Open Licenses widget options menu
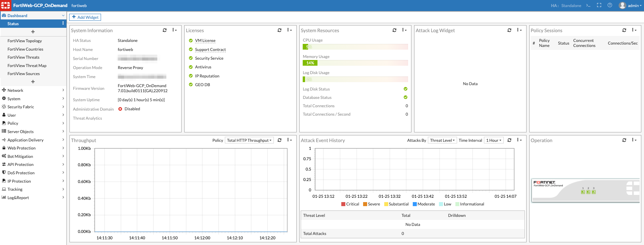644x245 pixels. point(289,30)
